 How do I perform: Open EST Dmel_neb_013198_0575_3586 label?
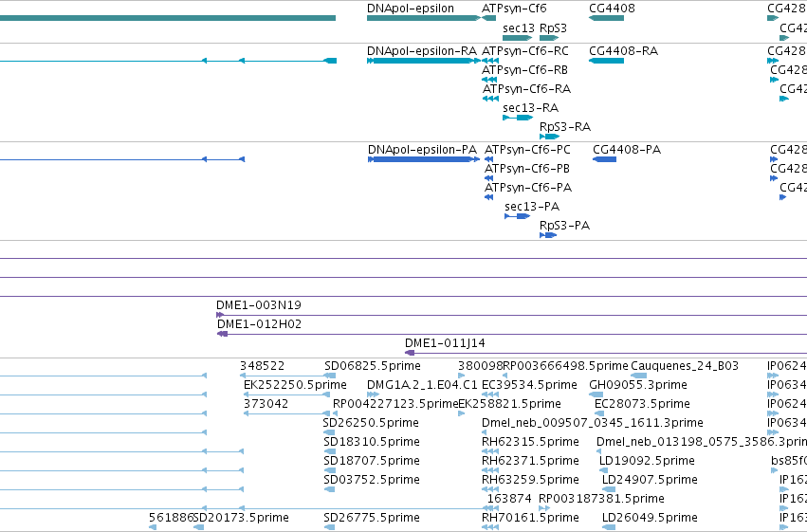702,443
